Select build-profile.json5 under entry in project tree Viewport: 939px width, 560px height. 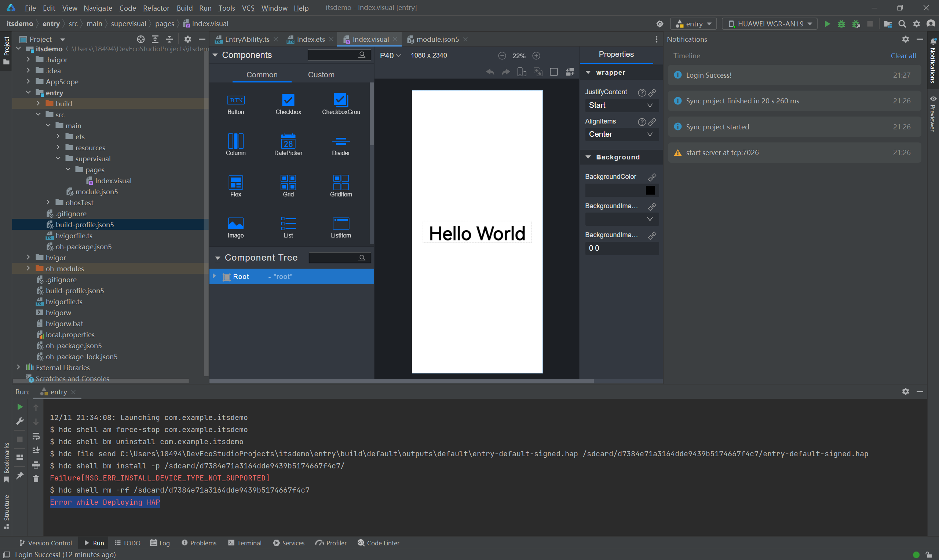(85, 225)
